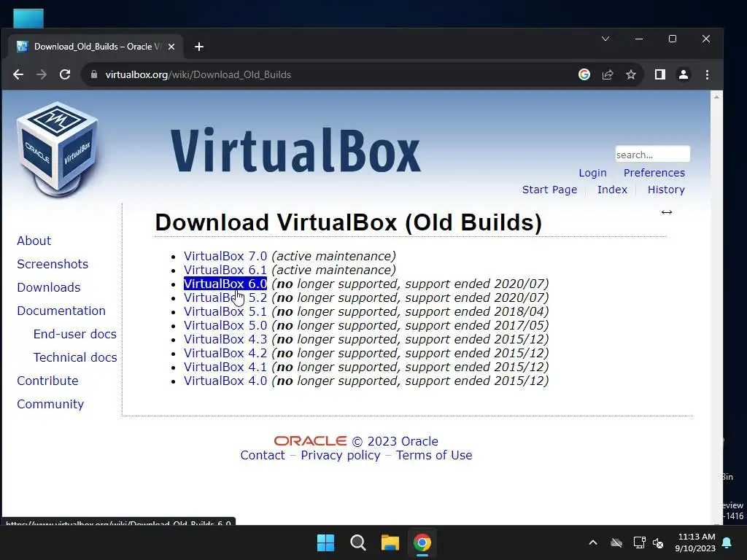Open Technical docs
Viewport: 747px width, 560px height.
75,357
